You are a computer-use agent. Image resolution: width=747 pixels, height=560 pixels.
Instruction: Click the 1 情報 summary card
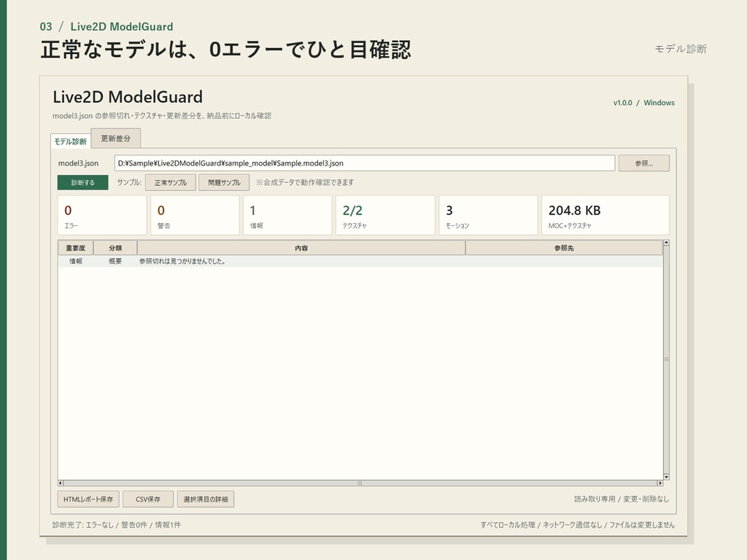(287, 215)
